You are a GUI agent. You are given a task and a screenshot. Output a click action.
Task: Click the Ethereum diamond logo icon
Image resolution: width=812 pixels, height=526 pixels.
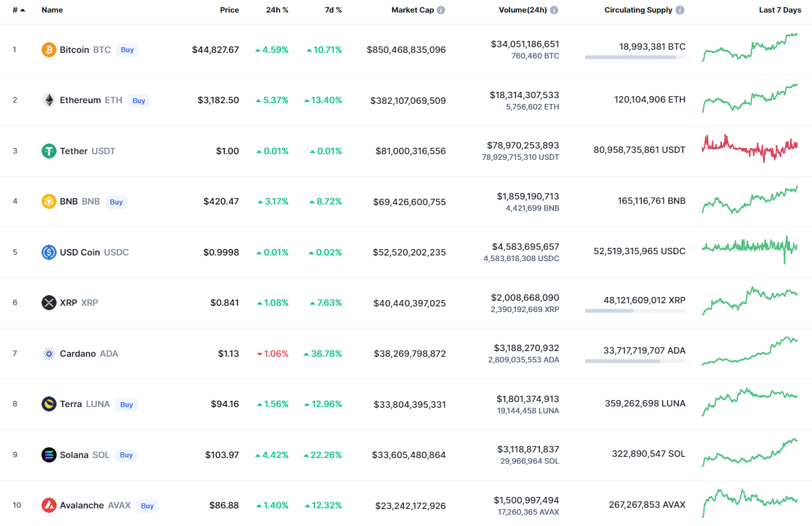point(49,100)
